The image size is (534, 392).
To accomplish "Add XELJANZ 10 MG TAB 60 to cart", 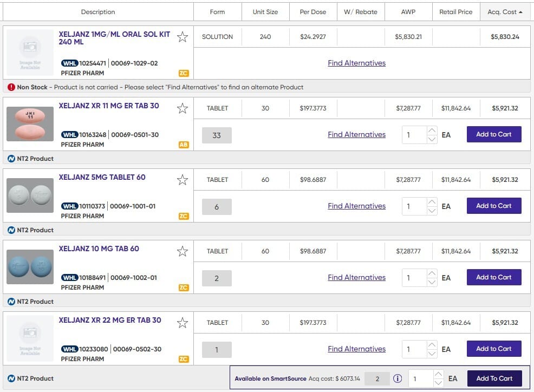I will 494,278.
